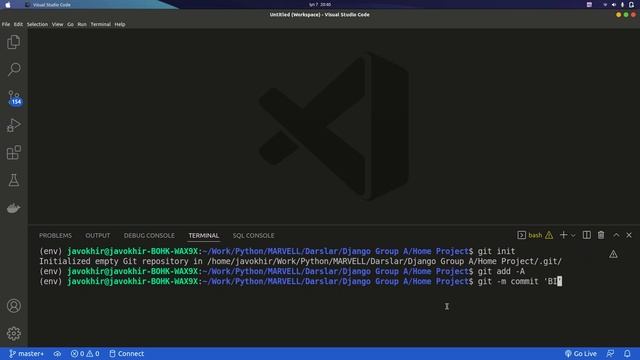Click the 'git add -A' command line
The image size is (640, 360).
click(x=282, y=271)
